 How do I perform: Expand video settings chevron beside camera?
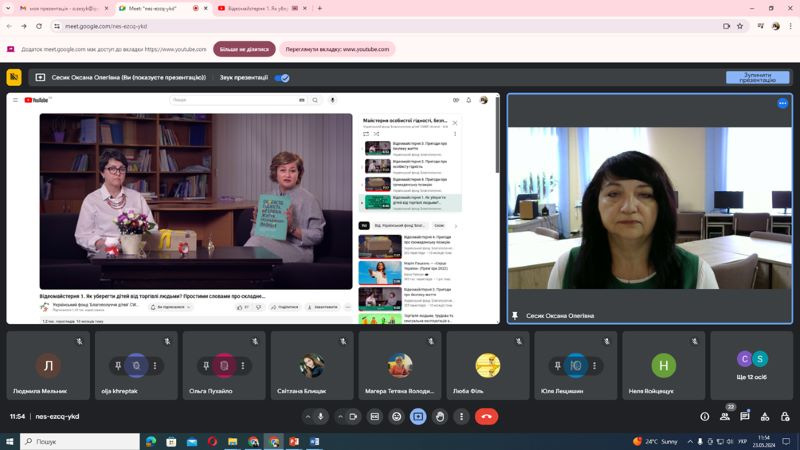point(340,417)
